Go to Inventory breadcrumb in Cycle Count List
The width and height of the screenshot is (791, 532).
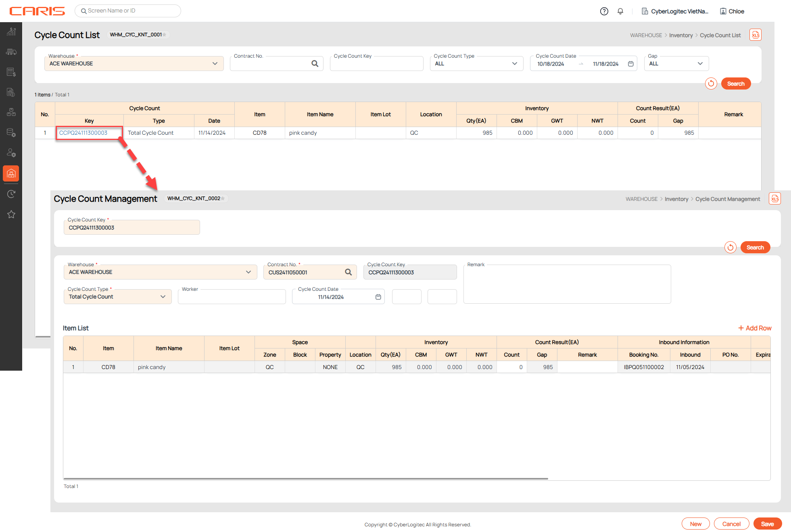tap(680, 35)
